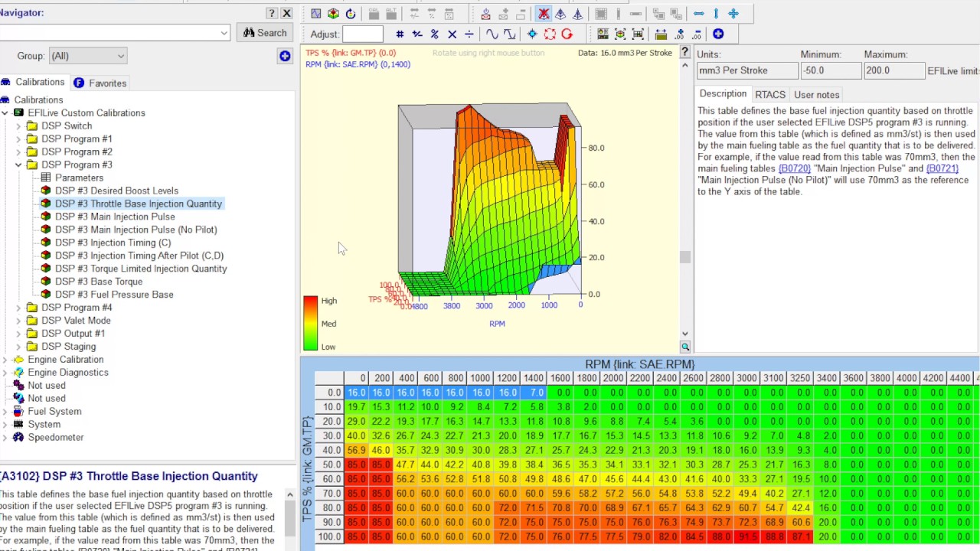The image size is (980, 551).
Task: Click in the Adjust value input field
Action: pos(363,34)
